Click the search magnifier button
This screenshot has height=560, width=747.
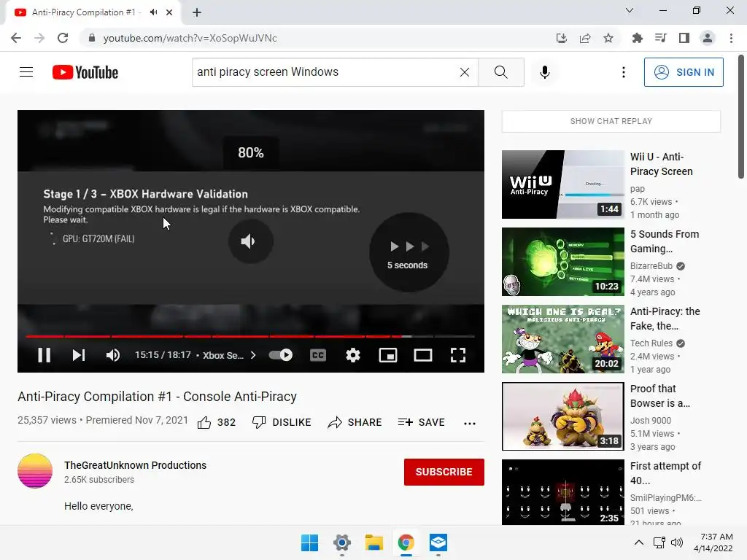(x=500, y=72)
